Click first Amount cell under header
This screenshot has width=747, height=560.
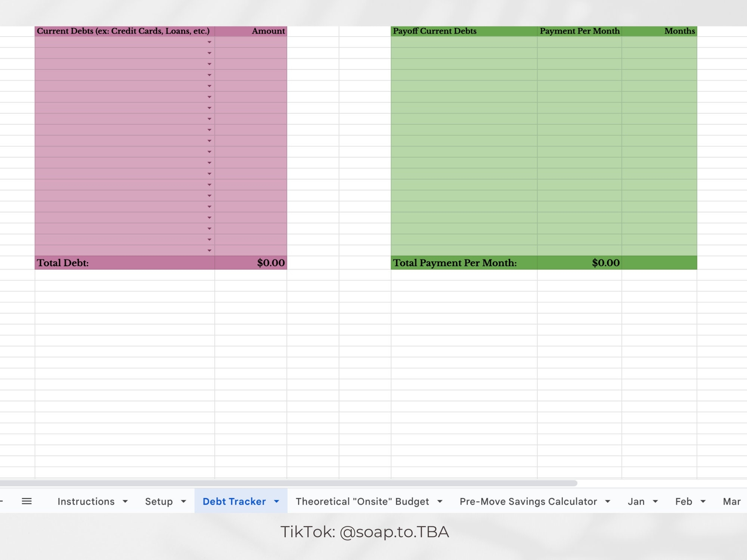pyautogui.click(x=251, y=42)
